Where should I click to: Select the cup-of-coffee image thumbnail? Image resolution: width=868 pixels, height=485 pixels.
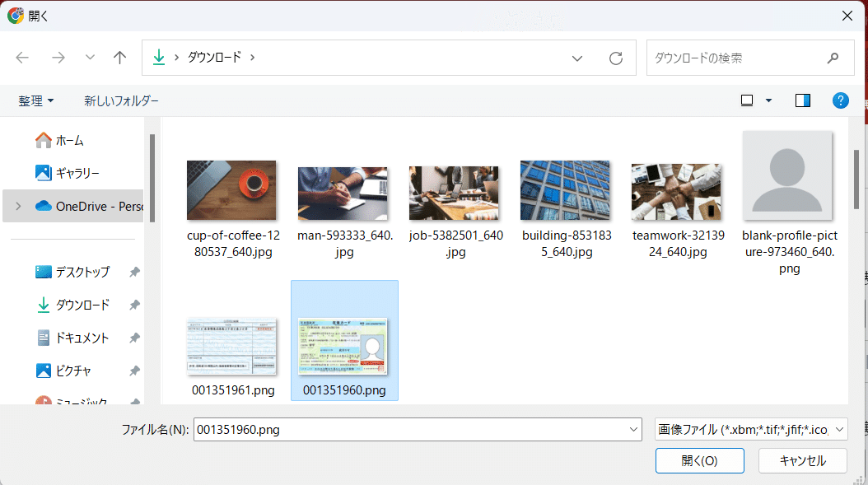[x=231, y=190]
